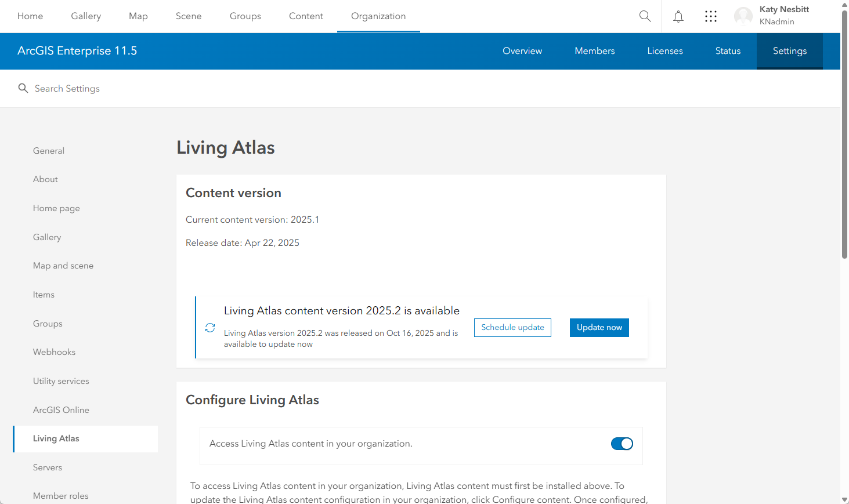The height and width of the screenshot is (504, 849).
Task: Open the app launcher grid
Action: pyautogui.click(x=711, y=16)
